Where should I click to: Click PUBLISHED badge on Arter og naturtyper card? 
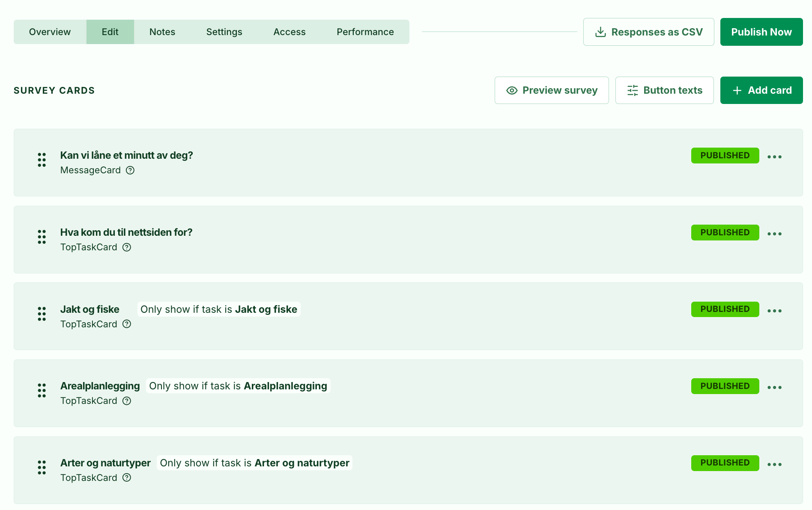pyautogui.click(x=725, y=463)
